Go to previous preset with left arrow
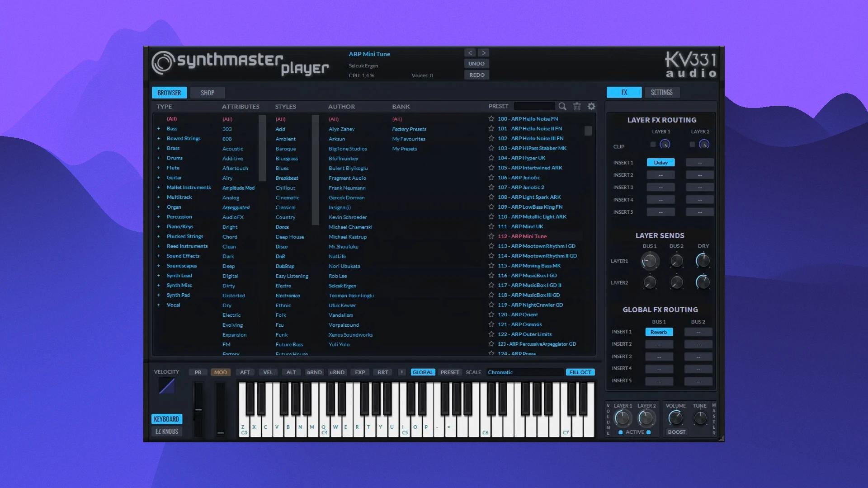 tap(470, 53)
